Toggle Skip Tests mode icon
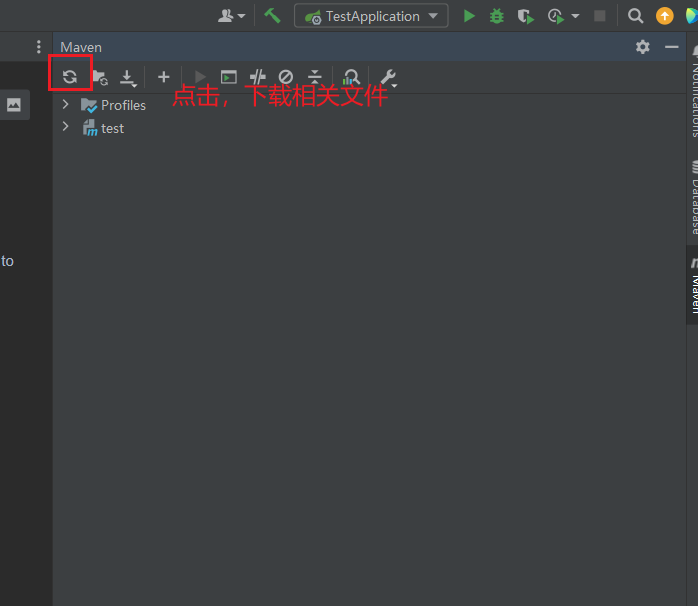 pyautogui.click(x=286, y=77)
